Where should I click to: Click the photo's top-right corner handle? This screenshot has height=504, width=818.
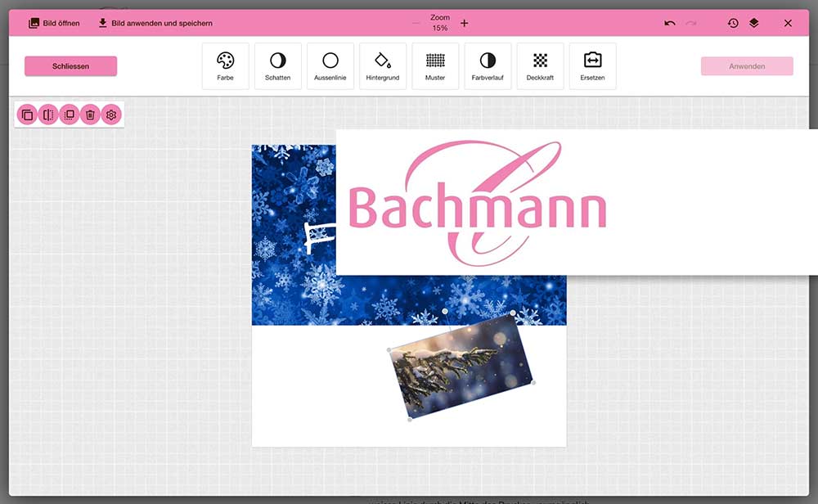pyautogui.click(x=513, y=313)
